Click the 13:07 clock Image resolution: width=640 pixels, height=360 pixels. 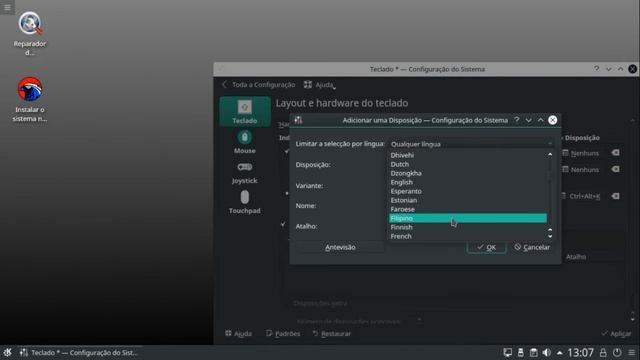coord(580,352)
